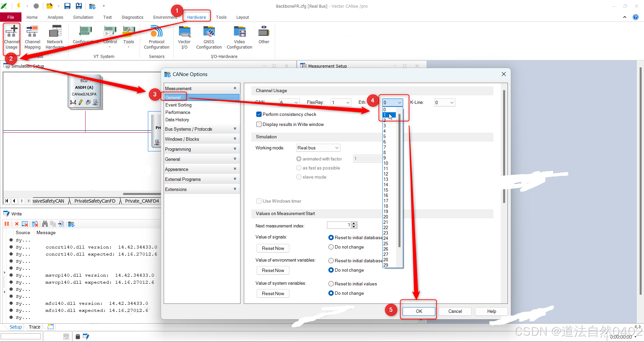Open the Simulation ribbon tab
The height and width of the screenshot is (342, 644).
(83, 17)
